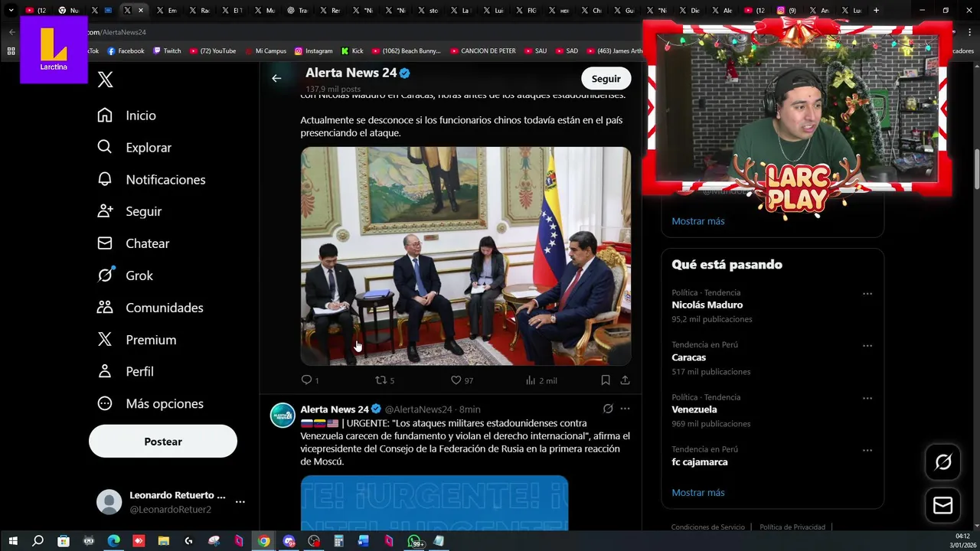This screenshot has width=980, height=551.
Task: Open Política de Privacidad link
Action: [792, 527]
